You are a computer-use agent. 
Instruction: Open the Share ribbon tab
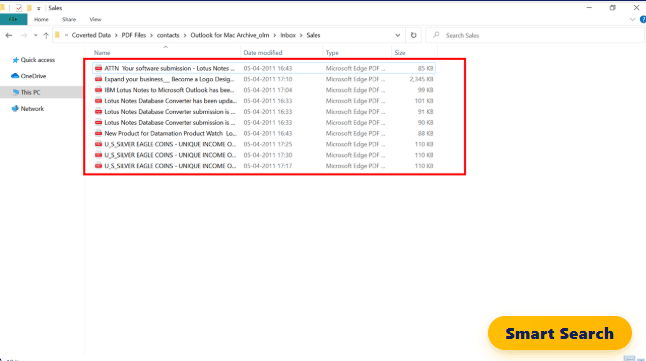point(69,19)
